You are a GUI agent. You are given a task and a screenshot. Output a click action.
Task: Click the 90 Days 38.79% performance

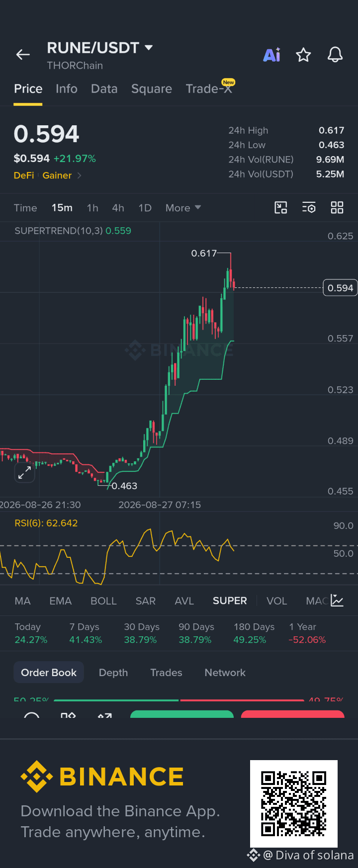tap(196, 633)
